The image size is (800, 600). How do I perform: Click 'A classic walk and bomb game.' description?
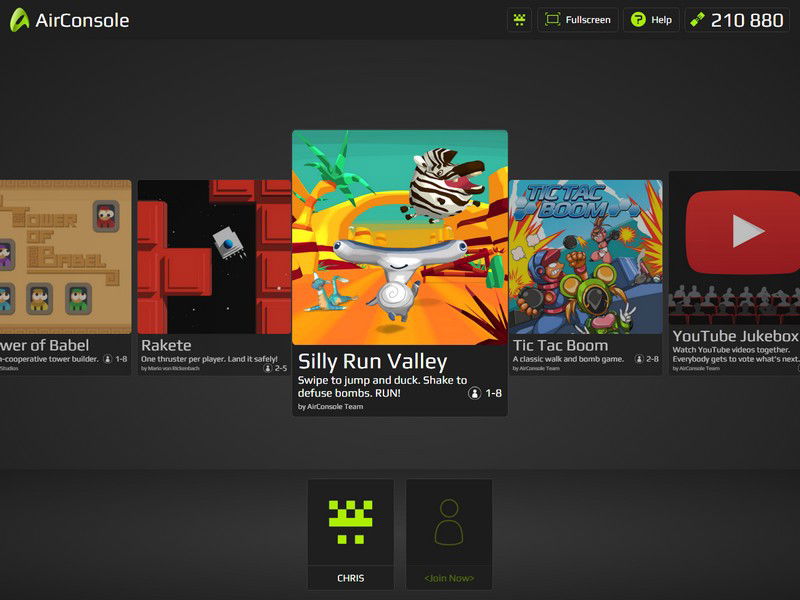coord(568,359)
